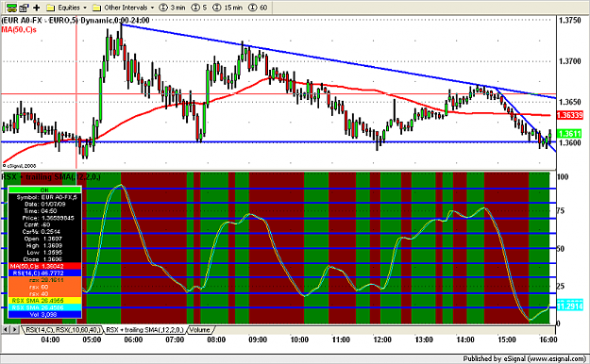Click the 16:00 time axis label
This screenshot has width=590, height=364.
pos(548,339)
